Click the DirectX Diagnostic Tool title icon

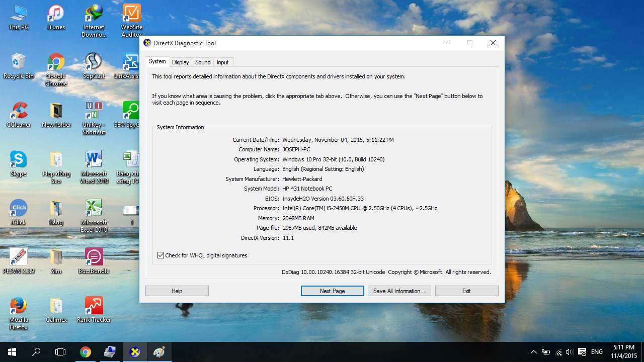coord(147,43)
